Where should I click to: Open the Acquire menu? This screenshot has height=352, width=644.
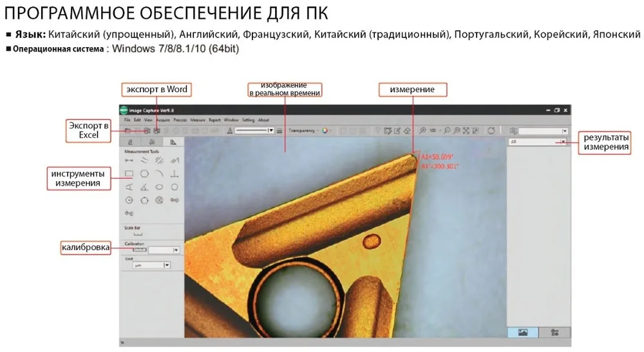(163, 120)
